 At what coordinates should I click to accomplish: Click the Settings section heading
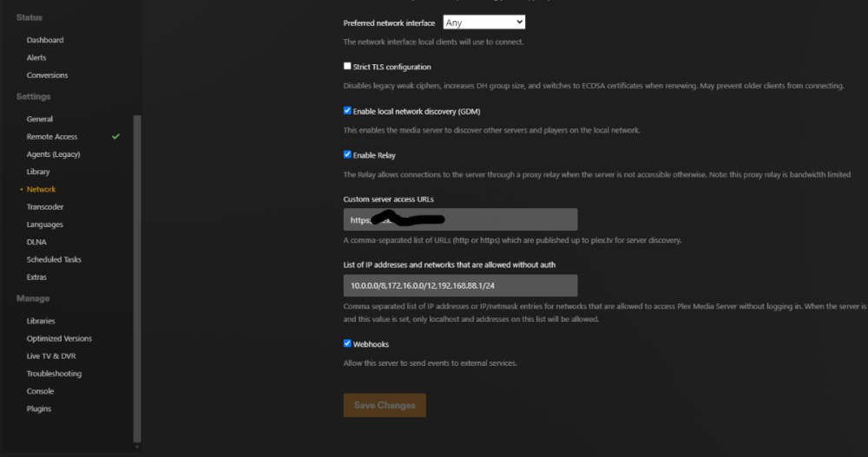pyautogui.click(x=33, y=97)
